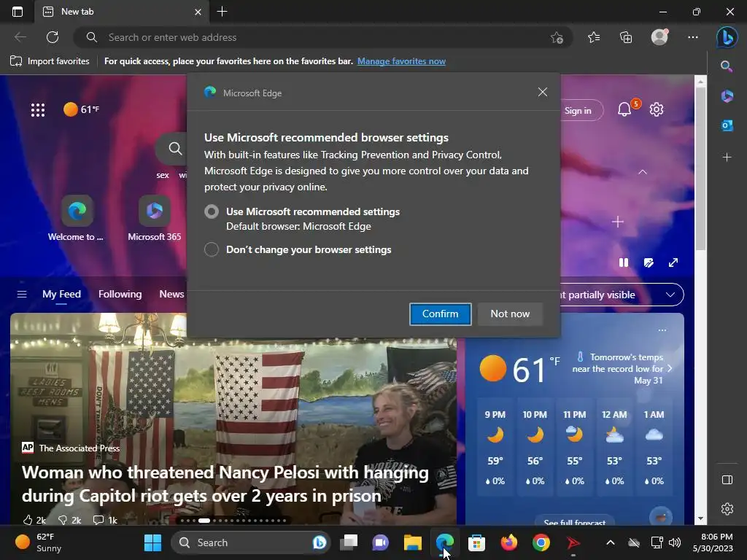Open weather card more options ellipsis
This screenshot has height=560, width=747.
pyautogui.click(x=662, y=330)
